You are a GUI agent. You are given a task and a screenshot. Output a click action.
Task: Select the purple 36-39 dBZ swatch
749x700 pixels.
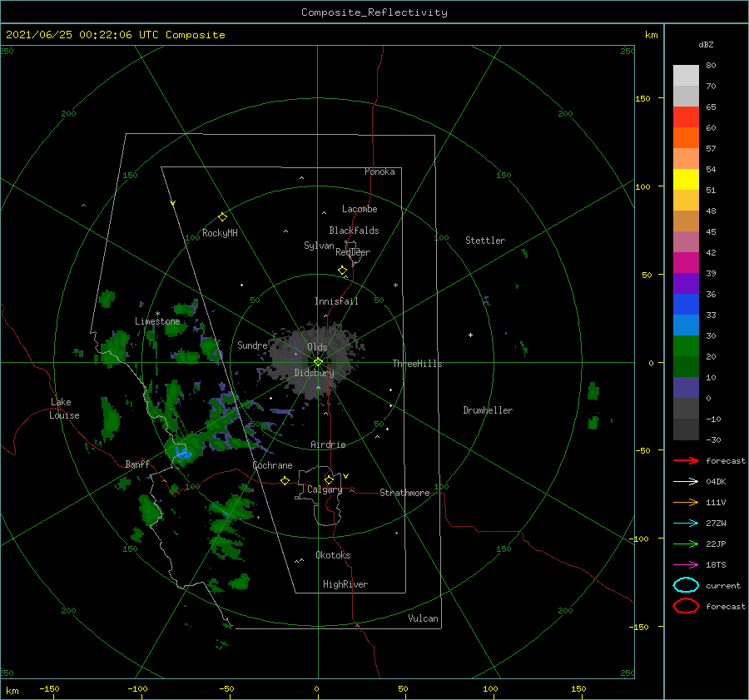686,284
